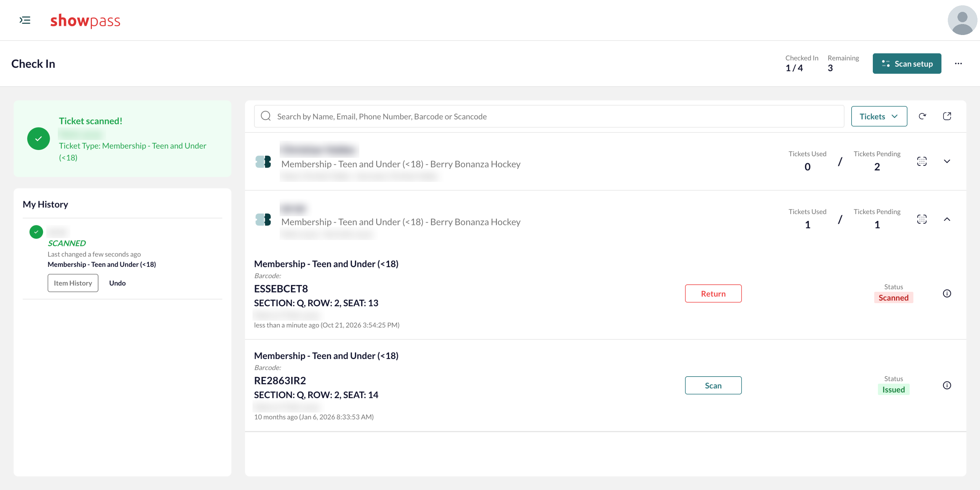Click the Issued status badge

click(x=893, y=390)
